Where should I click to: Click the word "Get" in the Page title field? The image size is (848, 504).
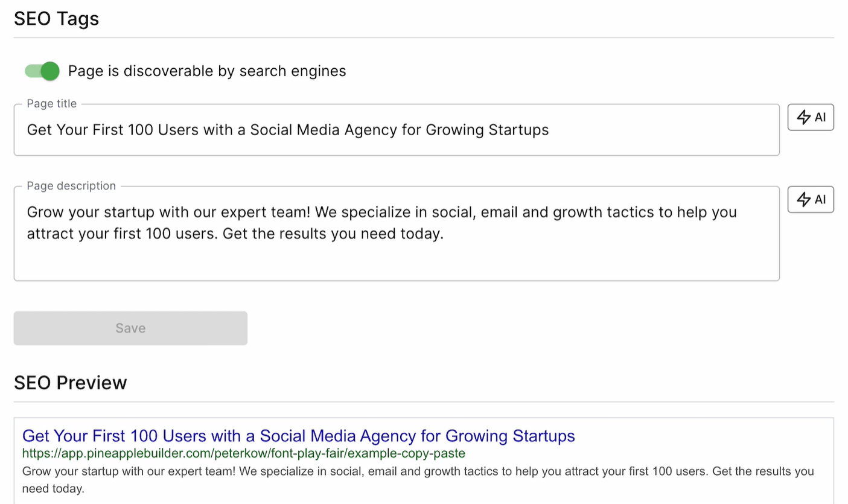40,130
